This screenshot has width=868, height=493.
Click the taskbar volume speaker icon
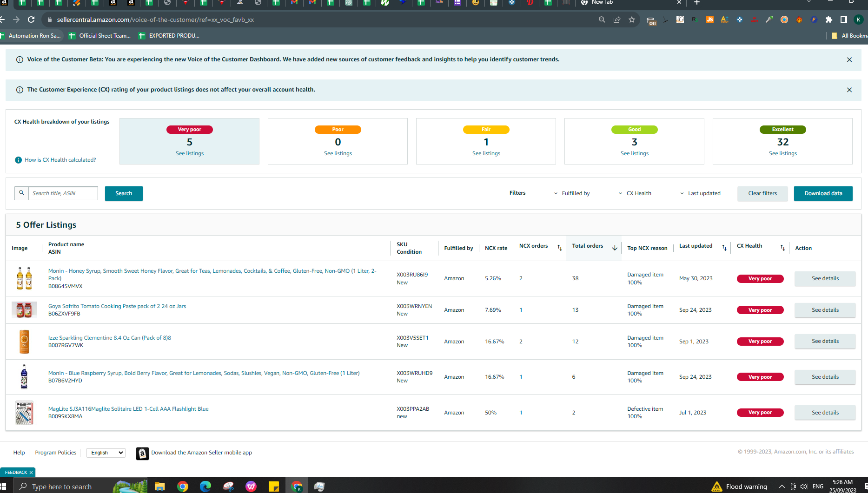[804, 486]
